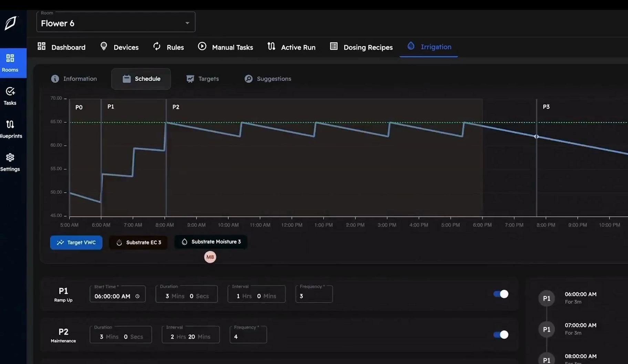Click the P1 Frequency input field
The width and height of the screenshot is (628, 364).
[314, 296]
